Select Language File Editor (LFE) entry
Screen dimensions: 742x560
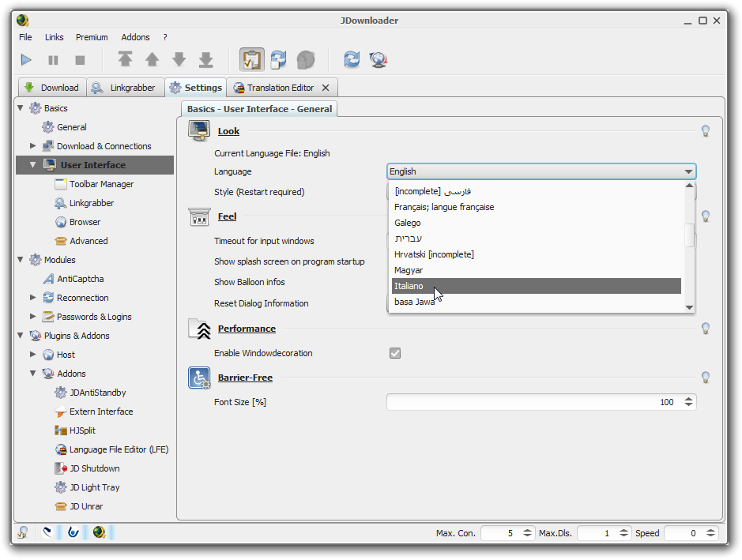click(x=119, y=449)
